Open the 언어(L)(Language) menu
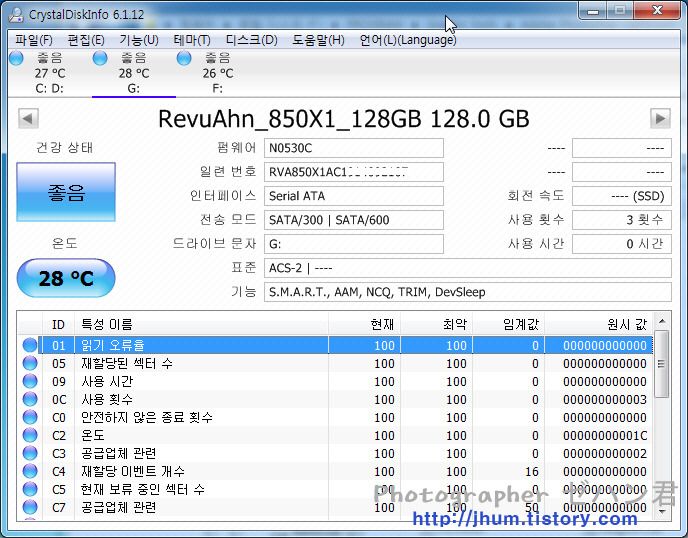This screenshot has height=538, width=688. (x=408, y=40)
